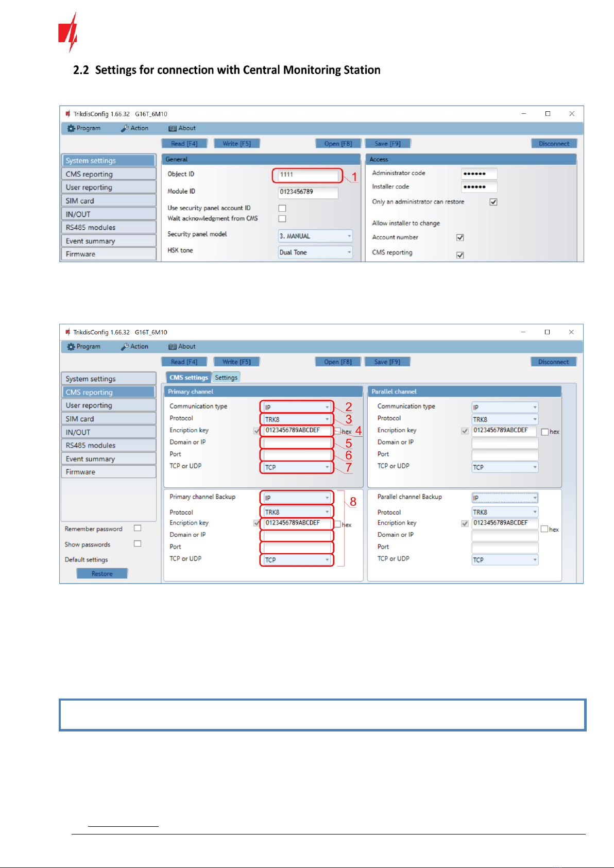Click Write [F5] in the lower window
The height and width of the screenshot is (868, 614).
(237, 362)
